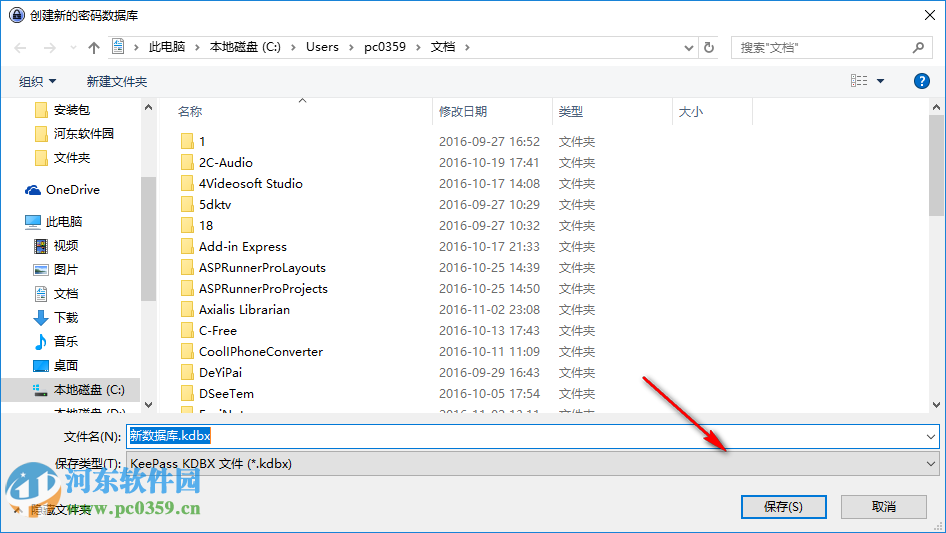The image size is (946, 533).
Task: Open the view options dropdown arrow
Action: 880,81
